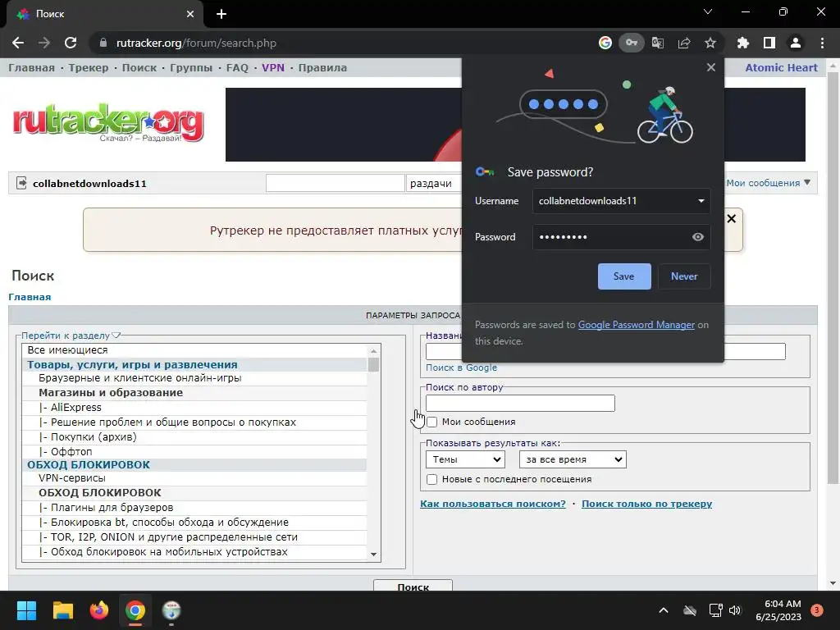Image resolution: width=840 pixels, height=630 pixels.
Task: Open Поиск только по трекеру link
Action: [647, 504]
